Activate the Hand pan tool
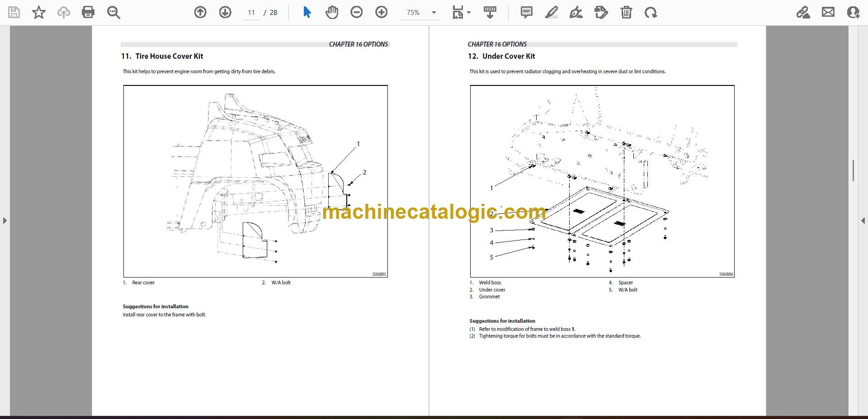Screen dimensions: 868x419 coord(332,12)
